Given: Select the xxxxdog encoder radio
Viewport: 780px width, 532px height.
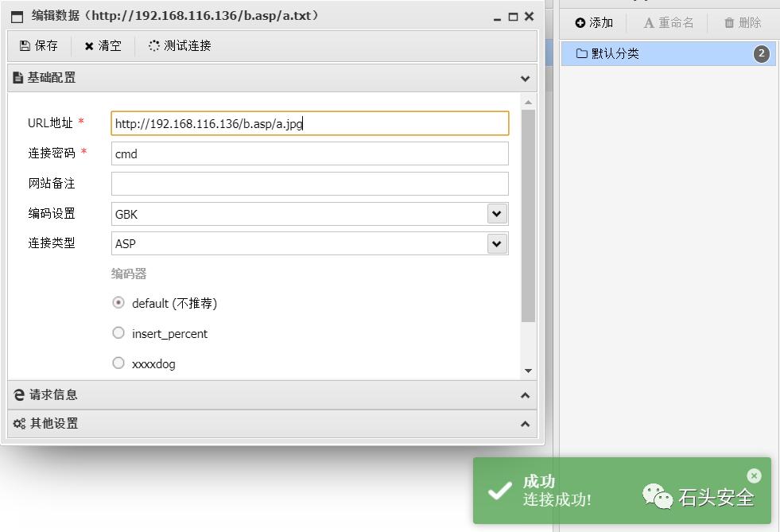Looking at the screenshot, I should [x=118, y=363].
